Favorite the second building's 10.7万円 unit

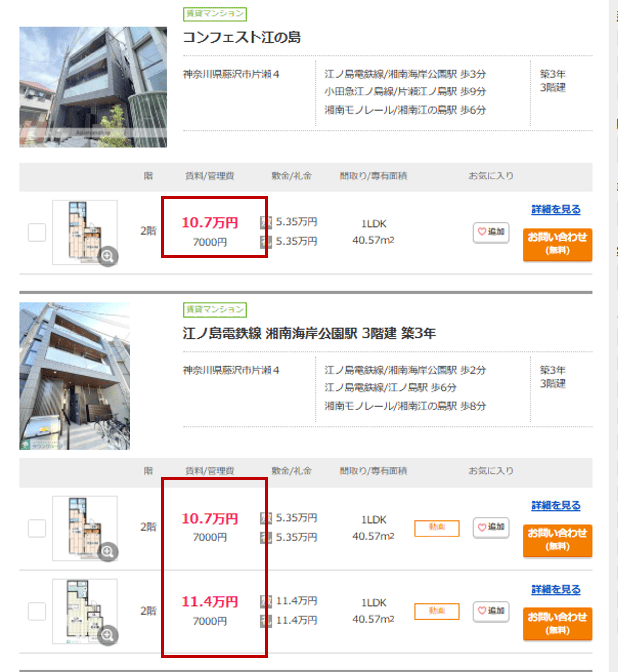pyautogui.click(x=491, y=528)
